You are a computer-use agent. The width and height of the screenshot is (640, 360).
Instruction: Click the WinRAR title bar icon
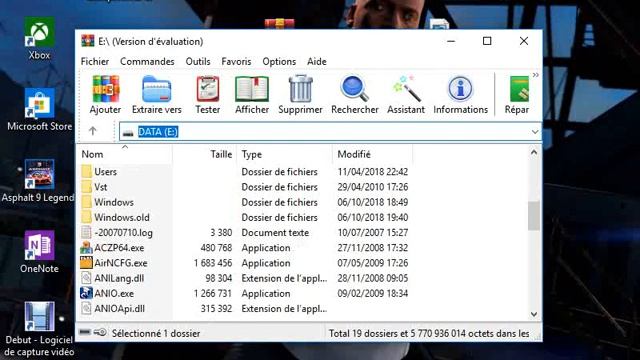87,41
